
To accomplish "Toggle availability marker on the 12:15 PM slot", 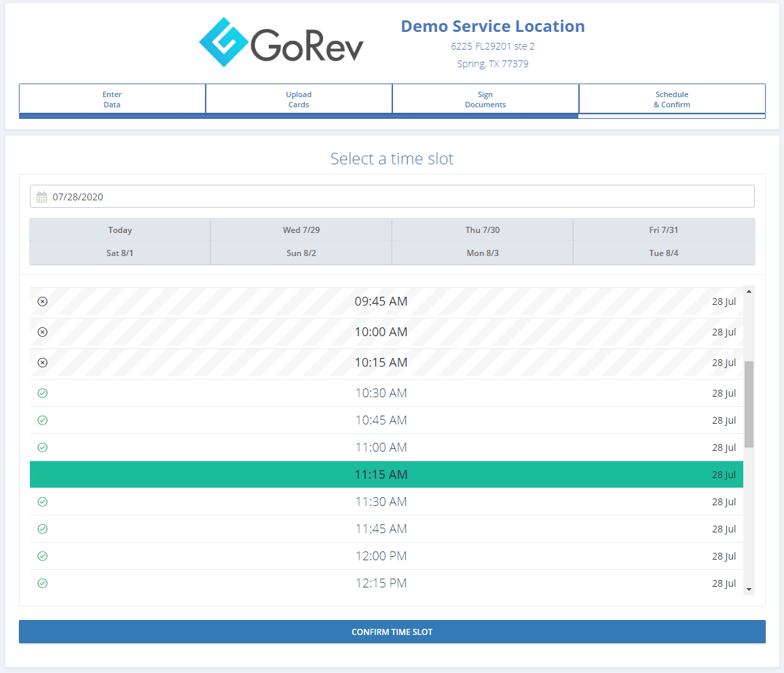I will point(43,583).
